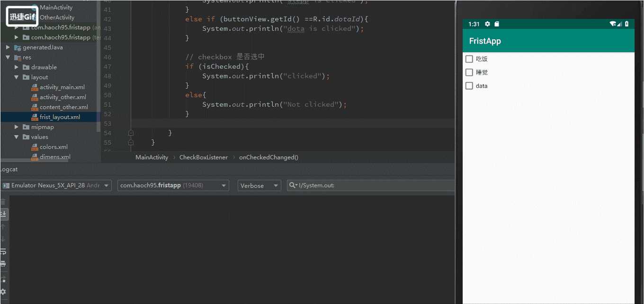Toggle soft wraps in Logcat toolbar
The width and height of the screenshot is (644, 304).
pos(3,251)
